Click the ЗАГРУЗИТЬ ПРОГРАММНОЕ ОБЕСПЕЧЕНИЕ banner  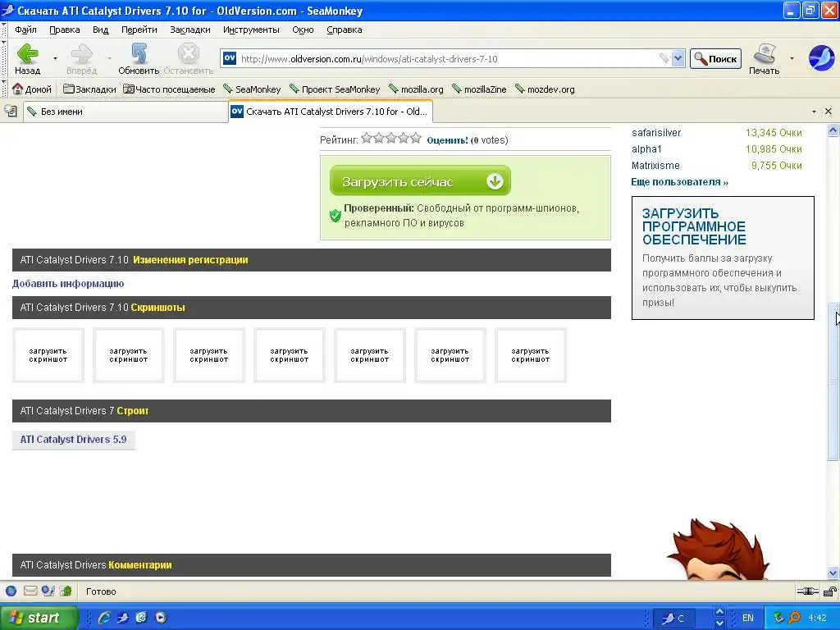coord(723,258)
